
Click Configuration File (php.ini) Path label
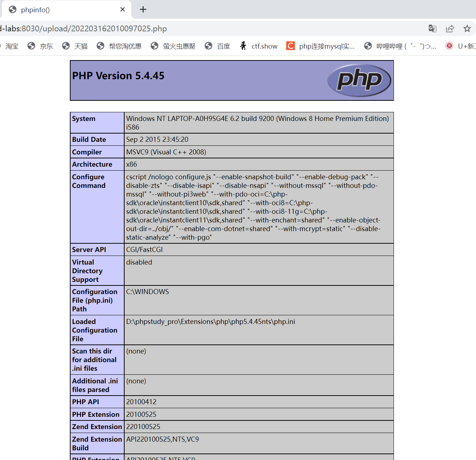(95, 300)
